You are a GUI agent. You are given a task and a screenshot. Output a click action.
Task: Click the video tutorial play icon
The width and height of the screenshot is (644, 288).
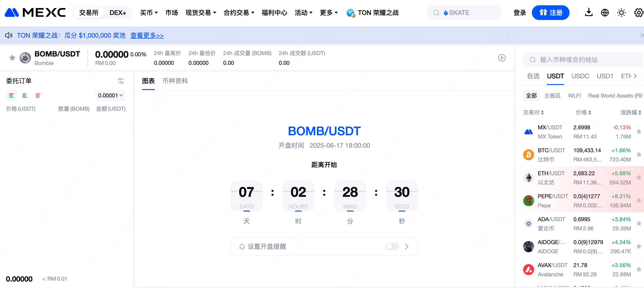click(502, 58)
